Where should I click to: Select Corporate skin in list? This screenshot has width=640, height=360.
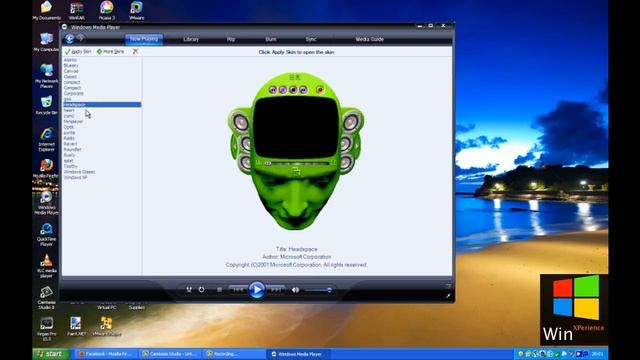pos(73,93)
